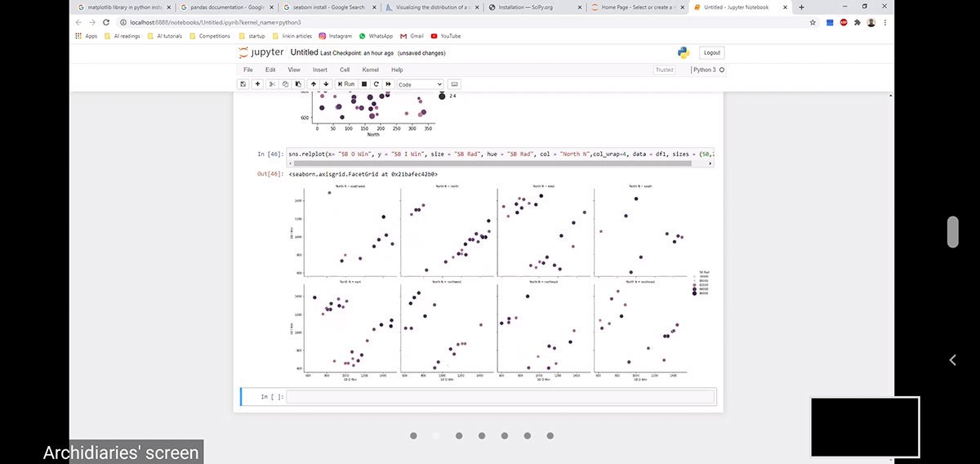Save and checkpoint the notebook

[x=243, y=84]
